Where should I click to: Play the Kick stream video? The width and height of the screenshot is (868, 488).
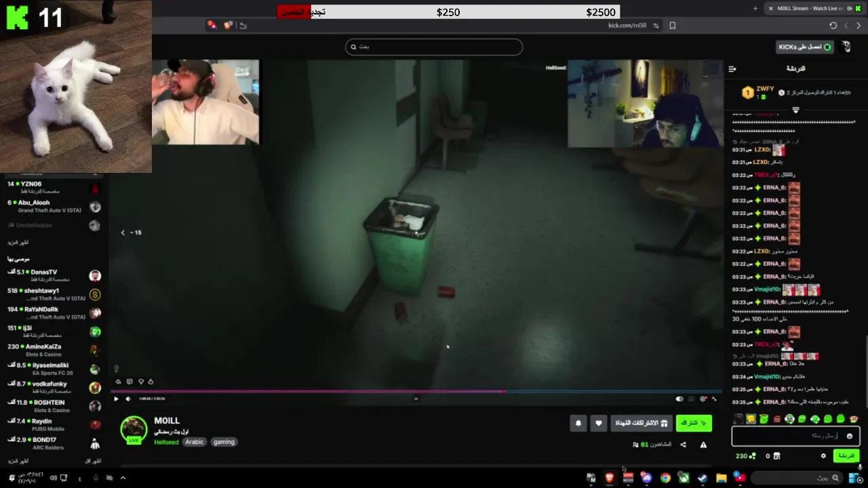tap(116, 399)
